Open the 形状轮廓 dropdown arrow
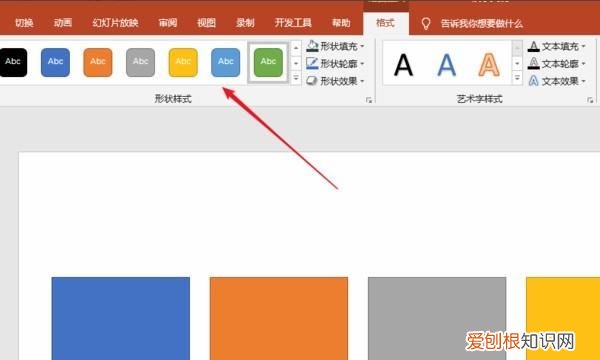 click(x=362, y=64)
